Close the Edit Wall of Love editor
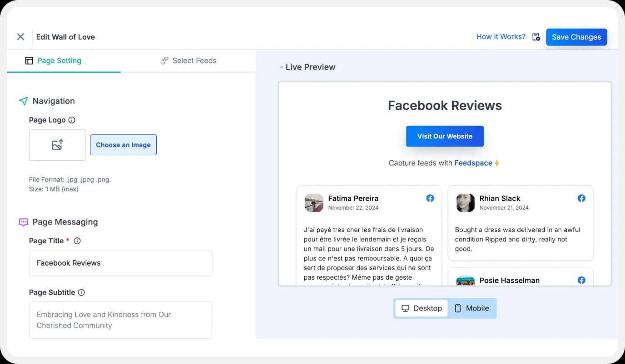Image resolution: width=625 pixels, height=364 pixels. click(x=20, y=37)
